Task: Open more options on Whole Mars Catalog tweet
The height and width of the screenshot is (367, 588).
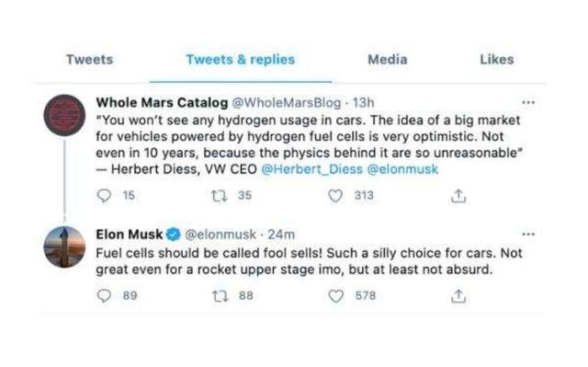Action: 528,102
